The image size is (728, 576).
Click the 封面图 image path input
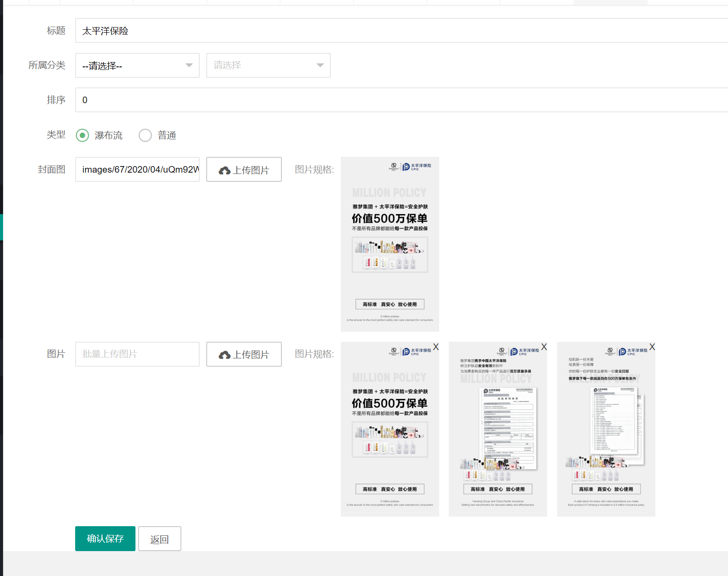click(x=137, y=170)
